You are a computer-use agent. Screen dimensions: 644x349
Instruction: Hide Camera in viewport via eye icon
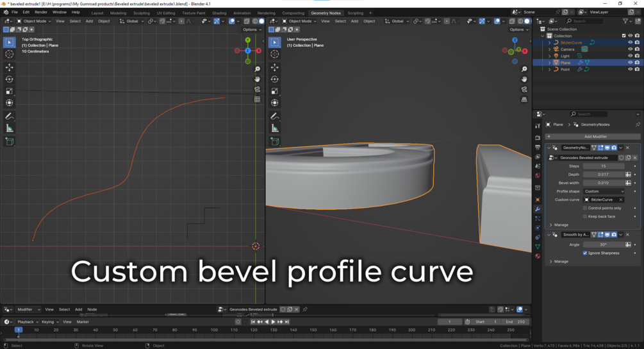[x=630, y=49]
